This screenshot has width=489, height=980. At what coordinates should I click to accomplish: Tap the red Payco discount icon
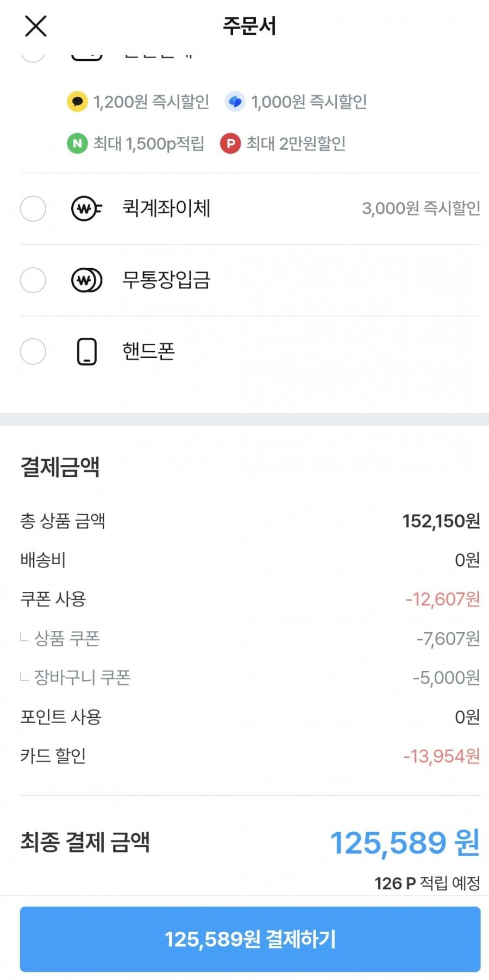pyautogui.click(x=230, y=143)
